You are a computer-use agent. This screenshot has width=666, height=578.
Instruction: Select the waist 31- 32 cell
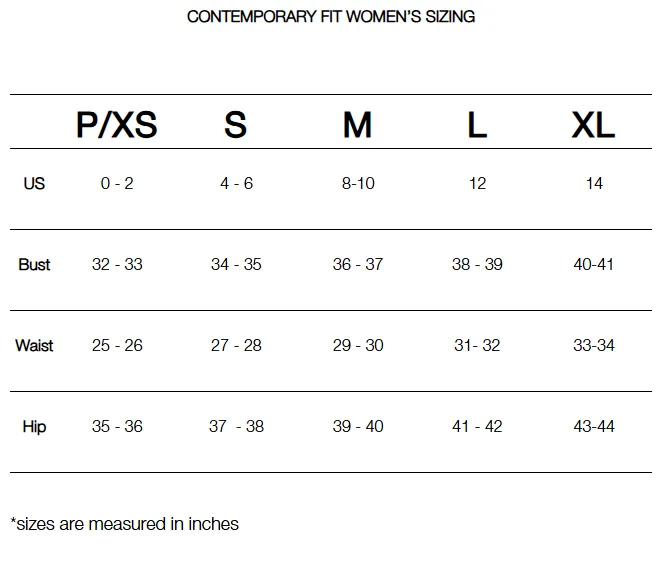click(x=477, y=345)
